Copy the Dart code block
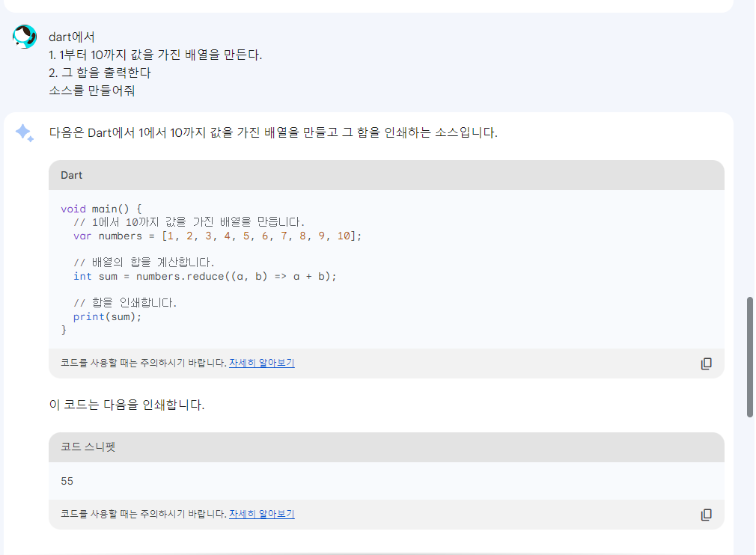 click(x=706, y=364)
